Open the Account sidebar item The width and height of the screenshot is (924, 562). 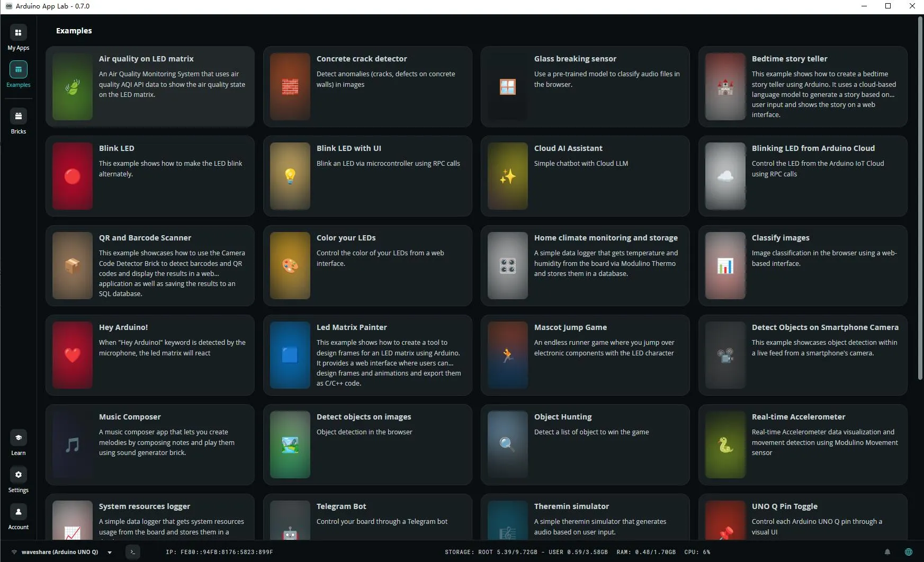tap(18, 517)
